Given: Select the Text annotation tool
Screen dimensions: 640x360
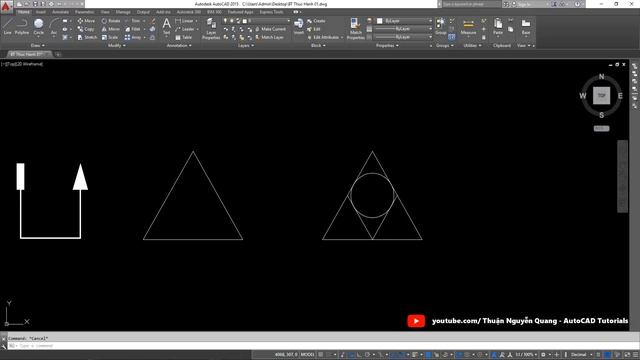Looking at the screenshot, I should (167, 27).
